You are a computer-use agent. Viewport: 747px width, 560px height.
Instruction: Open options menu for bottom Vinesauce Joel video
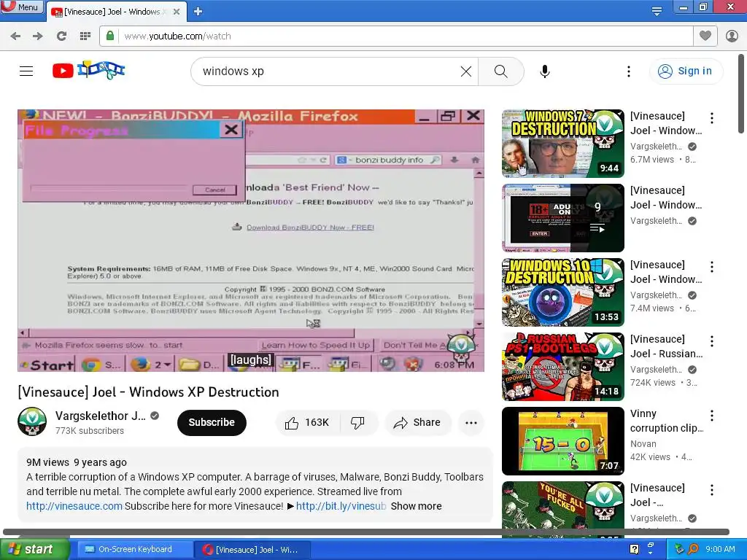click(712, 489)
